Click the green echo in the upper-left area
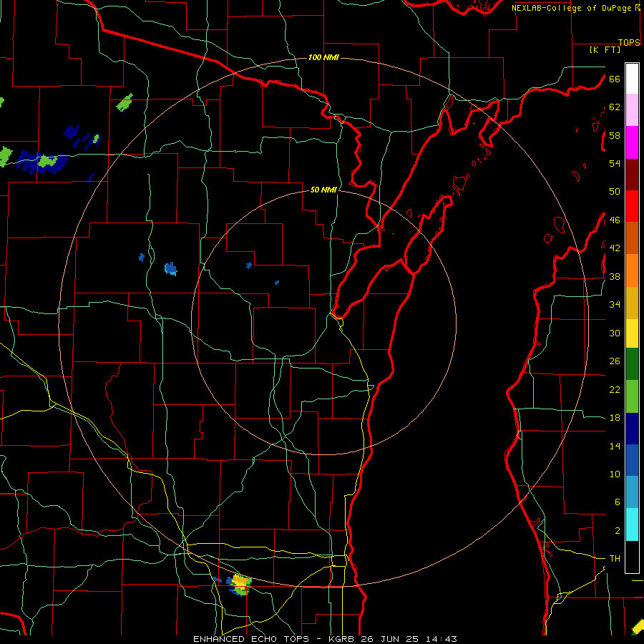The height and width of the screenshot is (644, 644). coord(125,102)
